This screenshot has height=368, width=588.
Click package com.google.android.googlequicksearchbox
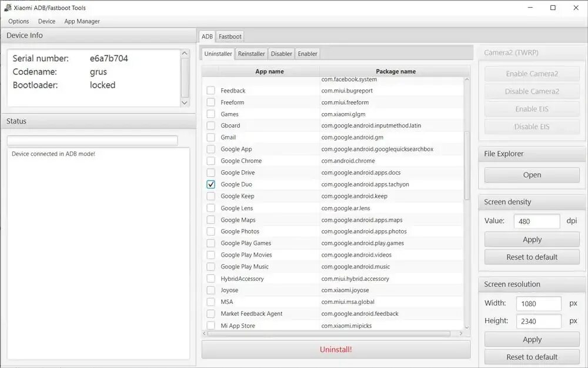[377, 149]
